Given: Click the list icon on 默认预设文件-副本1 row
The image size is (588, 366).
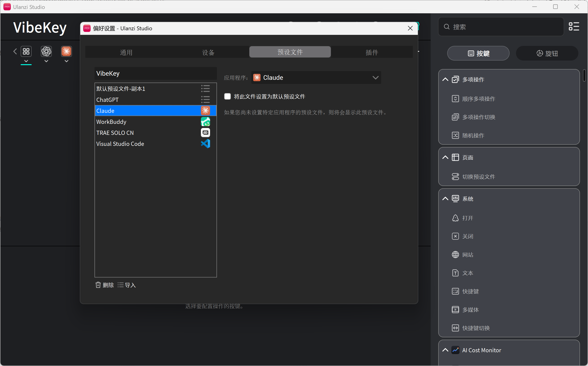Looking at the screenshot, I should 205,89.
